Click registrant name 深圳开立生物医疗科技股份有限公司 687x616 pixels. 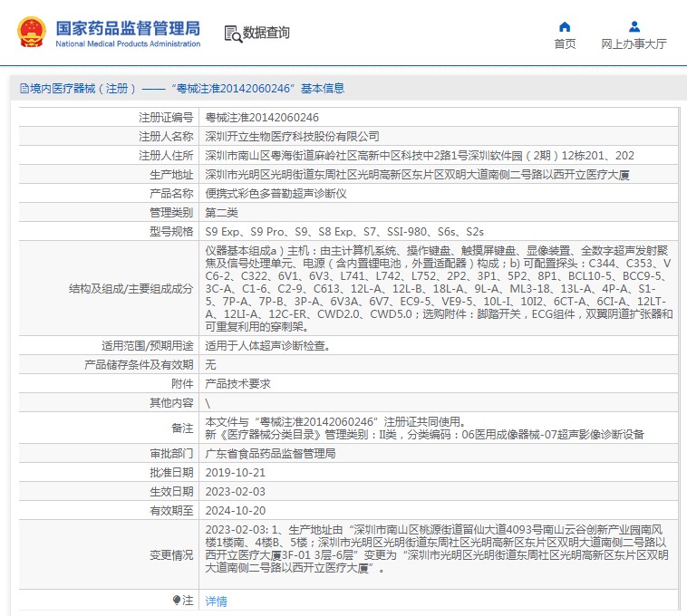tap(292, 136)
